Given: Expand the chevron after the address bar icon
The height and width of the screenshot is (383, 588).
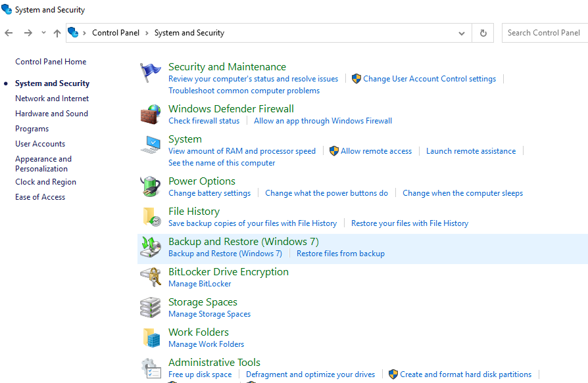Looking at the screenshot, I should 84,33.
